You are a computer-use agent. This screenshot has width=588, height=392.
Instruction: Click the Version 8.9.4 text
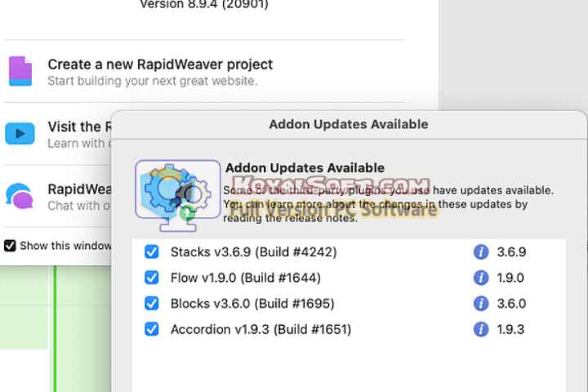pyautogui.click(x=204, y=5)
